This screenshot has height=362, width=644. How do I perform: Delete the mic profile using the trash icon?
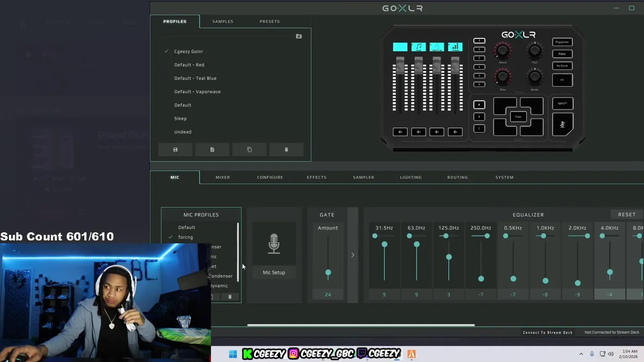pos(230,297)
